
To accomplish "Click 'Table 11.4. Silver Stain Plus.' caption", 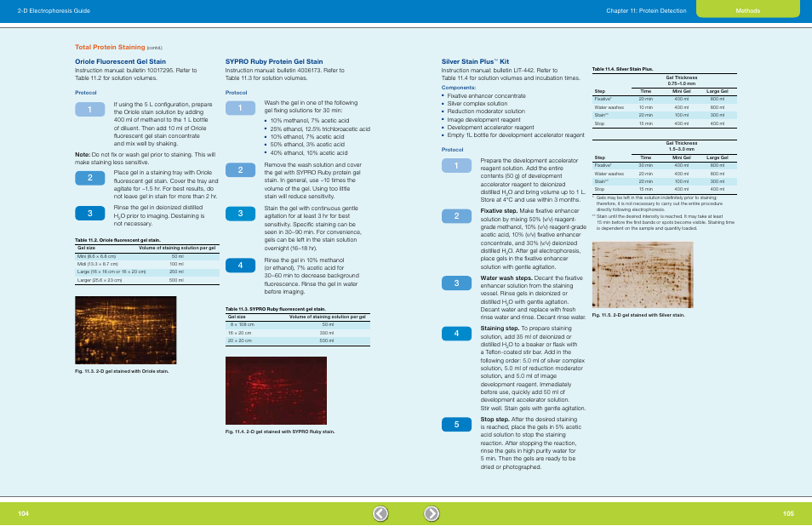I will point(622,69).
